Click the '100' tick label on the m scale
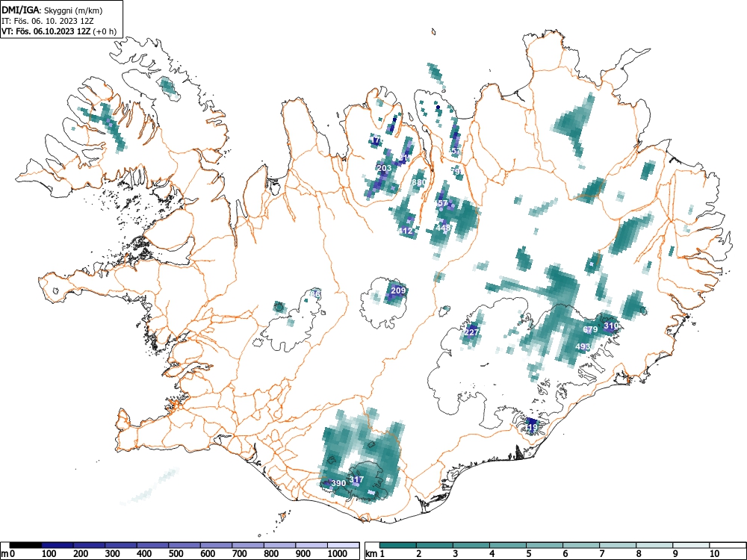The height and width of the screenshot is (560, 747). pyautogui.click(x=49, y=554)
